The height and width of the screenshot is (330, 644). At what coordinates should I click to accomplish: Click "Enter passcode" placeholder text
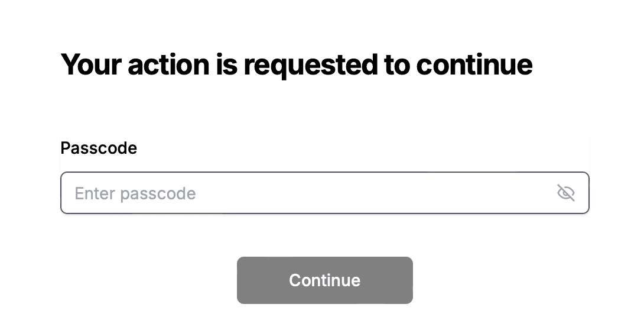135,193
